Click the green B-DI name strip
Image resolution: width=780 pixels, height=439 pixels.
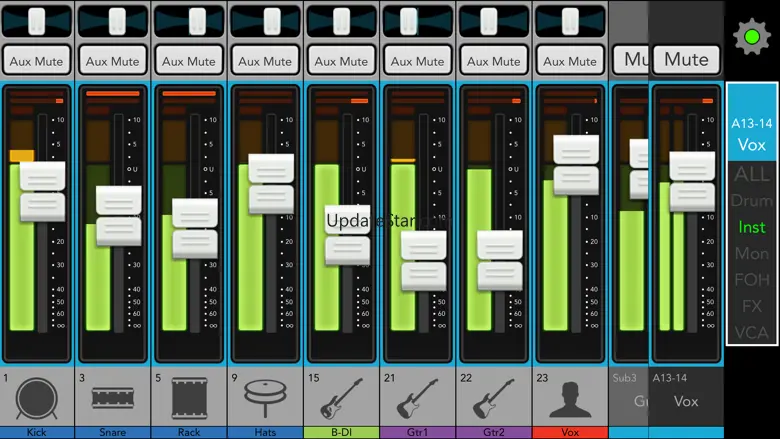click(x=341, y=433)
